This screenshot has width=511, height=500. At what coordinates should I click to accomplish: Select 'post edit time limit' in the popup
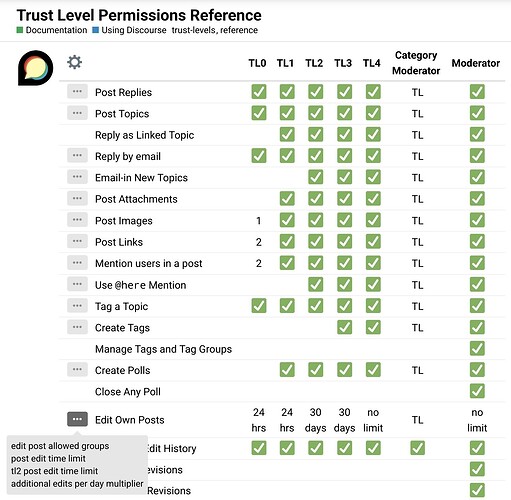click(48, 459)
